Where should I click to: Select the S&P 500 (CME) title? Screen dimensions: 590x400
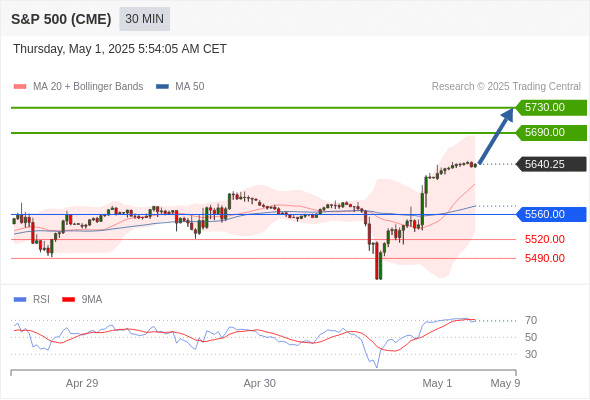point(61,19)
